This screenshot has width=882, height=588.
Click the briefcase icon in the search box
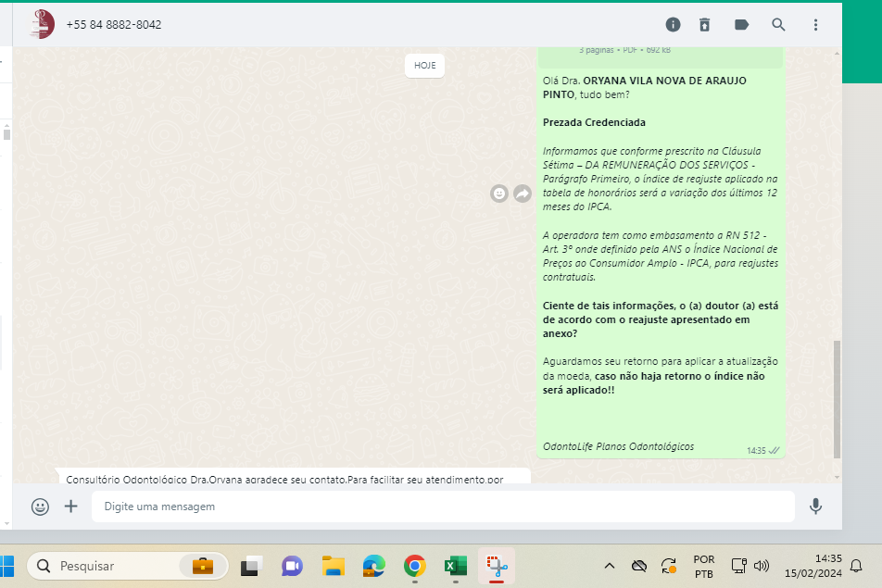coord(203,566)
